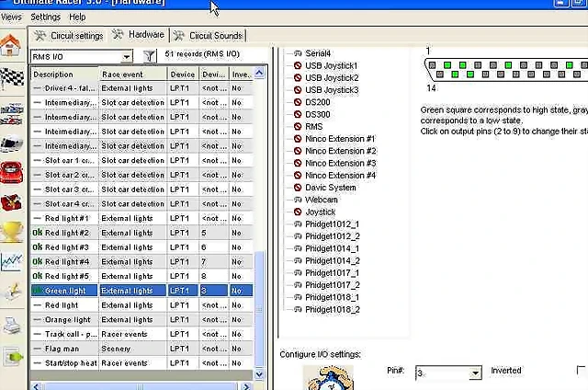Select the Hardware tab
588x390 pixels.
pyautogui.click(x=139, y=35)
